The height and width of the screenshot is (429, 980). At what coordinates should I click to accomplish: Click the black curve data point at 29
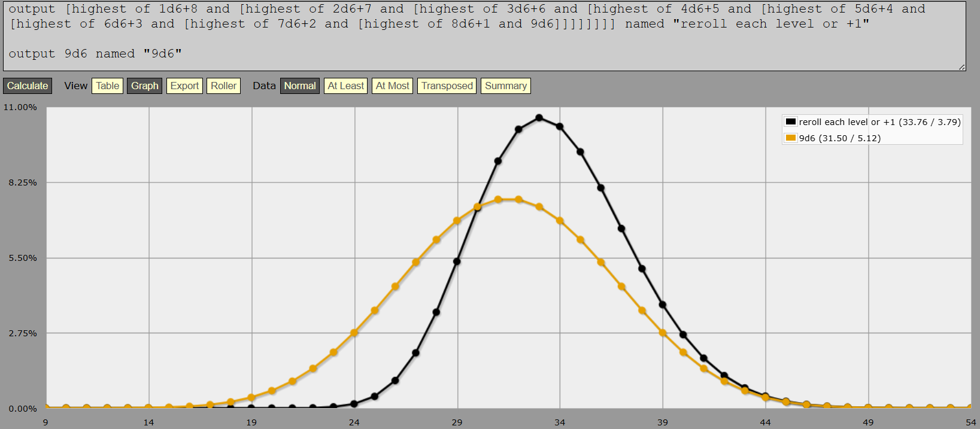[x=457, y=261]
